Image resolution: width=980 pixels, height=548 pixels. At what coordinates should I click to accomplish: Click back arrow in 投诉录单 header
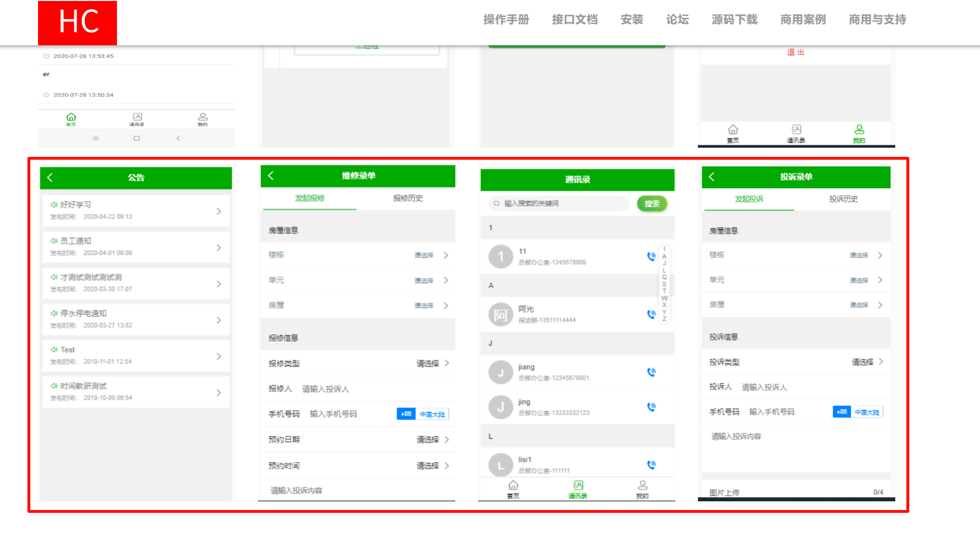pos(711,177)
